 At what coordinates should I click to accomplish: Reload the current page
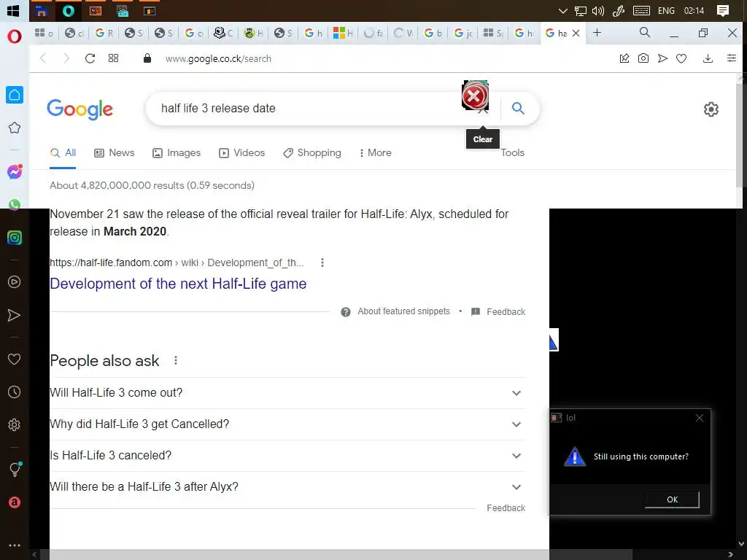[x=90, y=58]
